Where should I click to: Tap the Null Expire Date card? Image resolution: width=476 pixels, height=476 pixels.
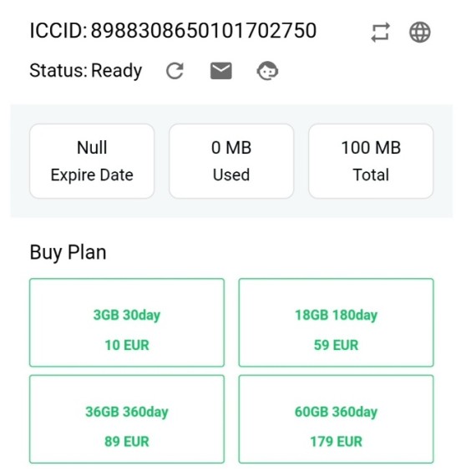[92, 161]
